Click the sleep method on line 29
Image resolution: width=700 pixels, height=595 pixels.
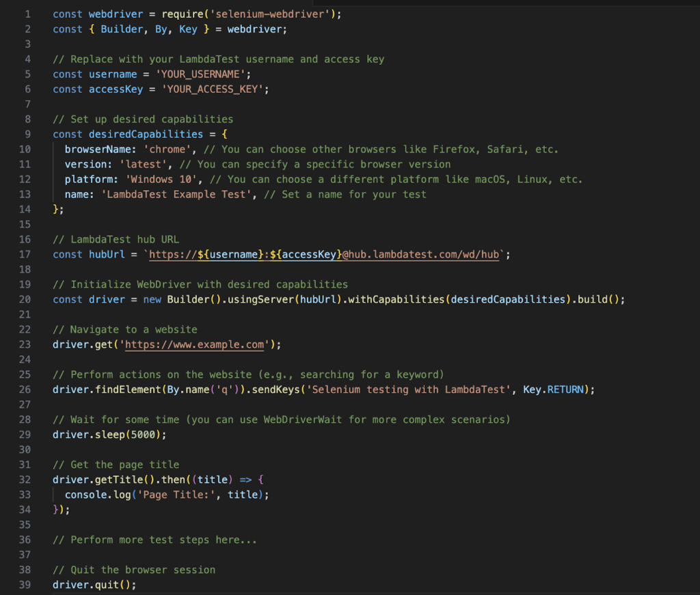110,434
